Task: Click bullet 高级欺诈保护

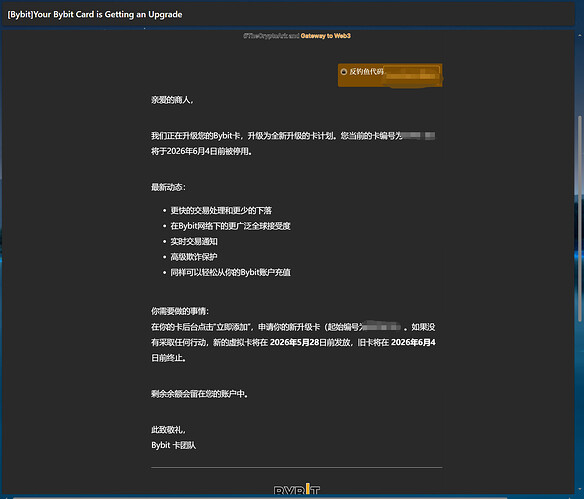Action: pos(194,257)
